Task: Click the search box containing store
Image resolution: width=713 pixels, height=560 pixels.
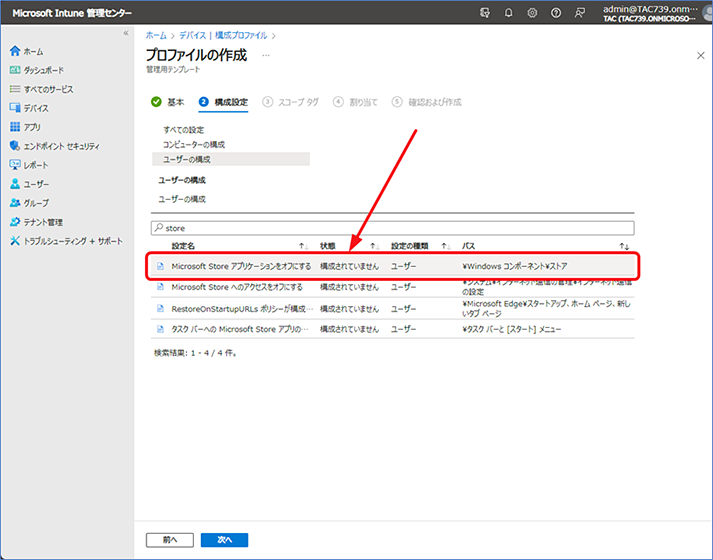Action: click(392, 228)
